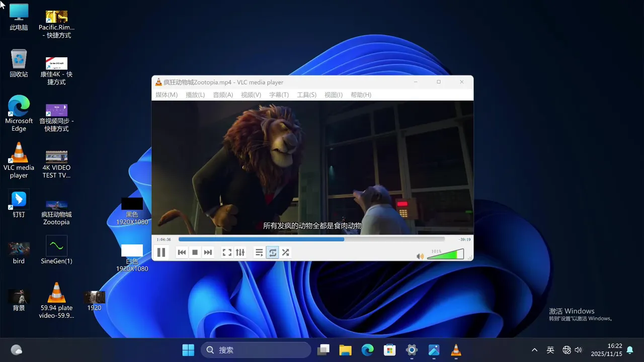Switch input method 英 indicator
644x362 pixels.
point(550,350)
